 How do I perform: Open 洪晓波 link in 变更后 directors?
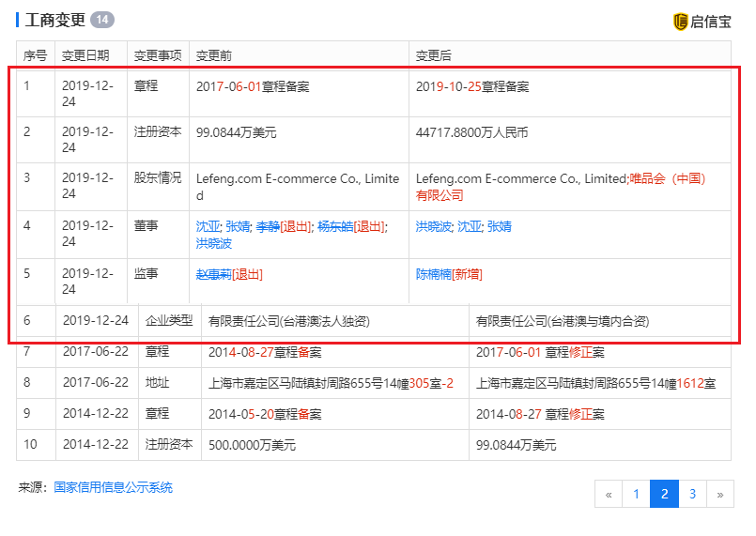[x=433, y=226]
